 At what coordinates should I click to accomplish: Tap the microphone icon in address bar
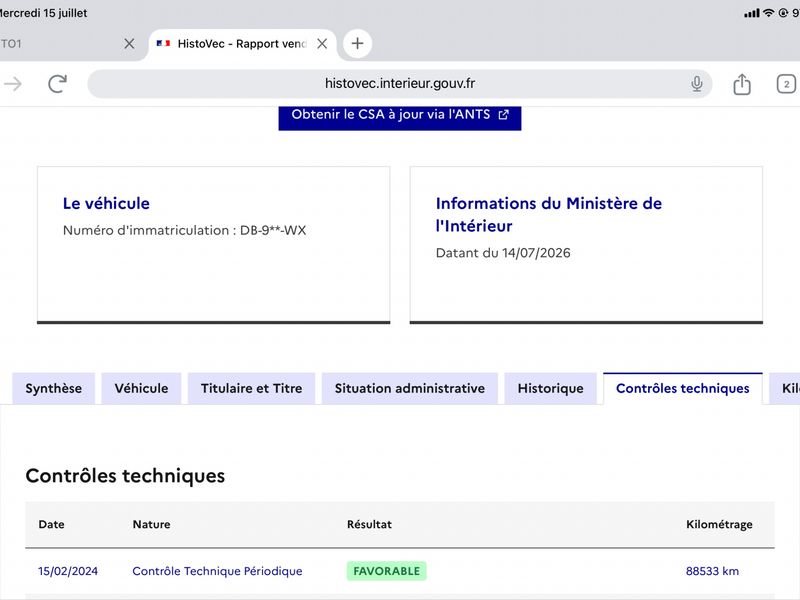pos(696,84)
